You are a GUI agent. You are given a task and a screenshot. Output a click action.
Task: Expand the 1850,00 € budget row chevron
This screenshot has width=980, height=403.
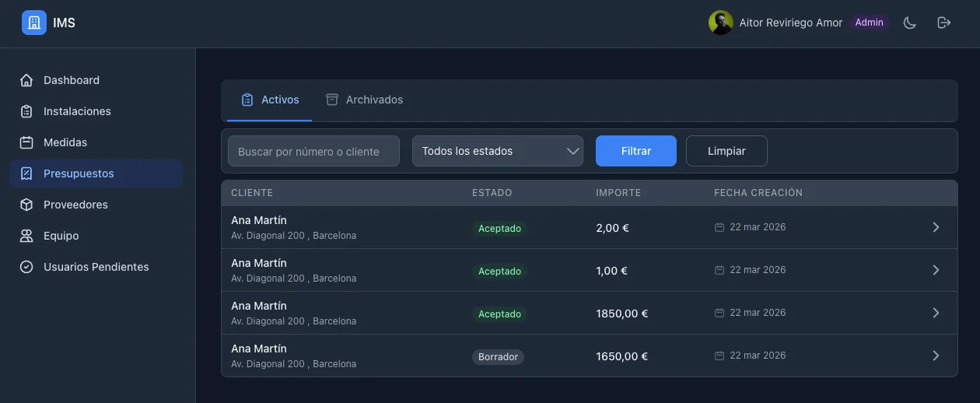(x=936, y=313)
